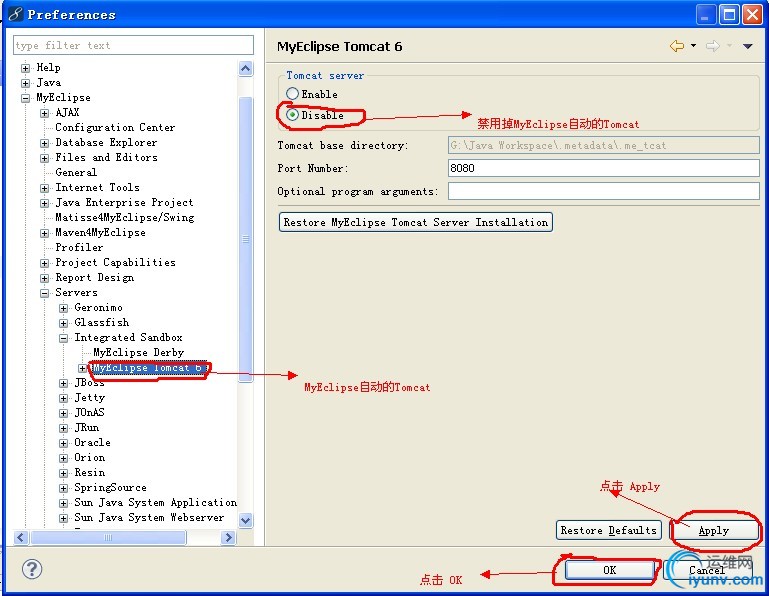Click the vertical scrollbar thumb in tree
The width and height of the screenshot is (769, 596).
point(246,239)
